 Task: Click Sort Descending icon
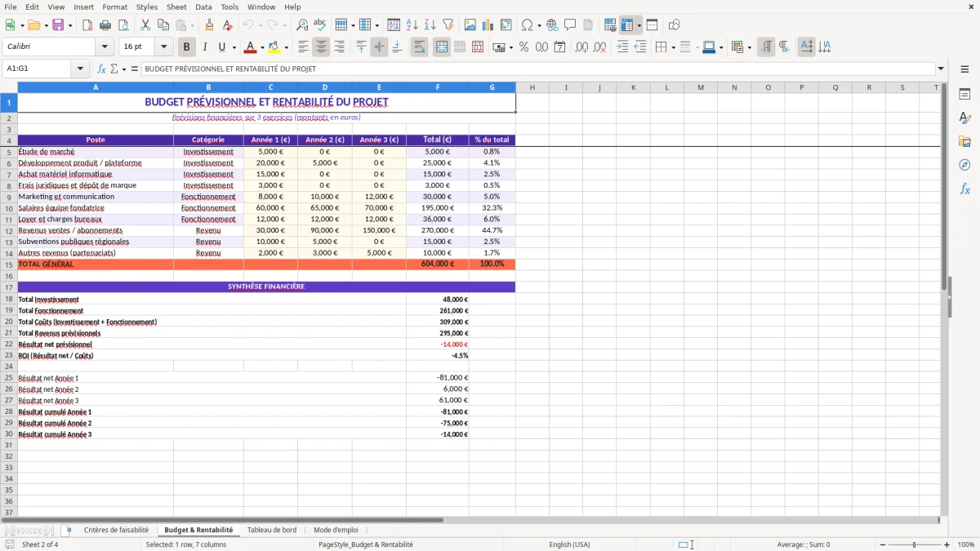tap(430, 25)
